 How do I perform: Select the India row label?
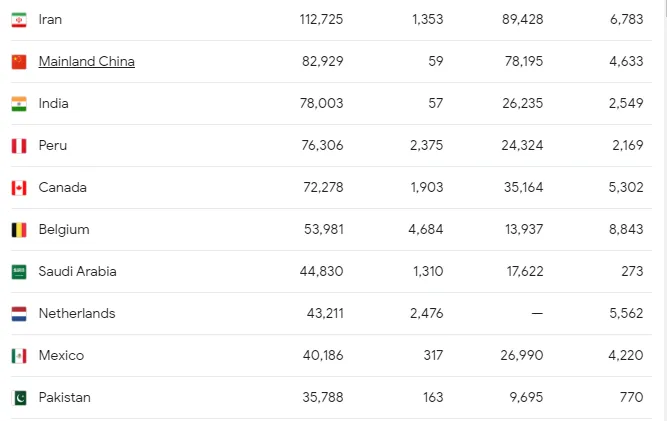click(x=53, y=103)
